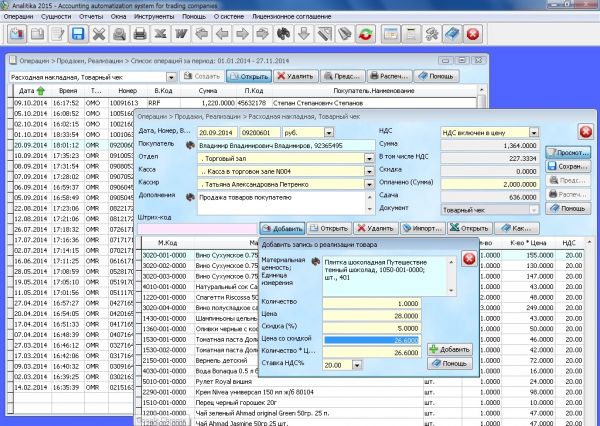Click the Сохран... button on the right

pyautogui.click(x=568, y=166)
